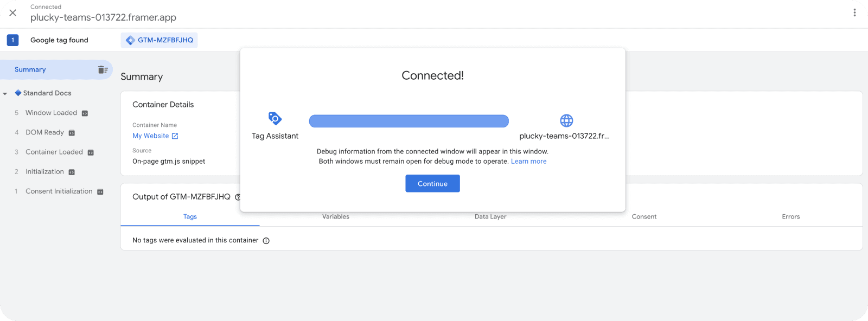Open the three-dot more options menu
This screenshot has height=321, width=868.
[854, 12]
